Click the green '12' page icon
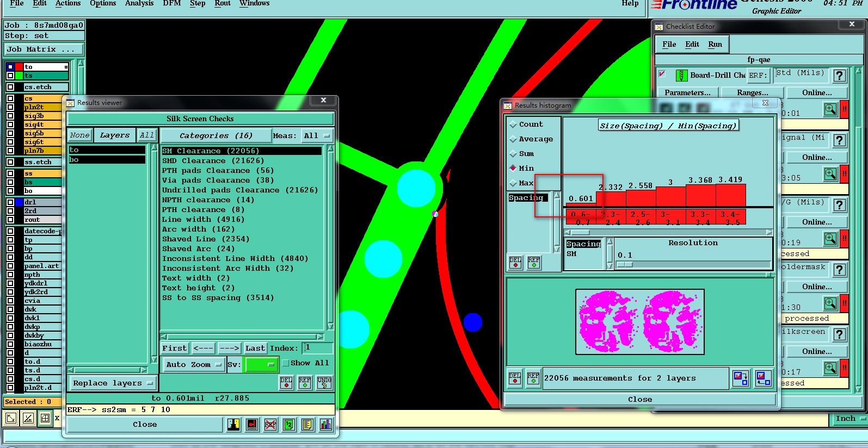The width and height of the screenshot is (868, 448). pyautogui.click(x=289, y=425)
